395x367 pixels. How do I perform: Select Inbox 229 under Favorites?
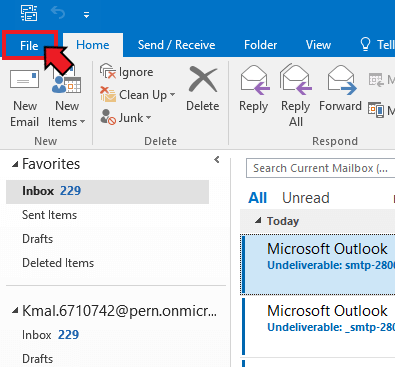107,191
